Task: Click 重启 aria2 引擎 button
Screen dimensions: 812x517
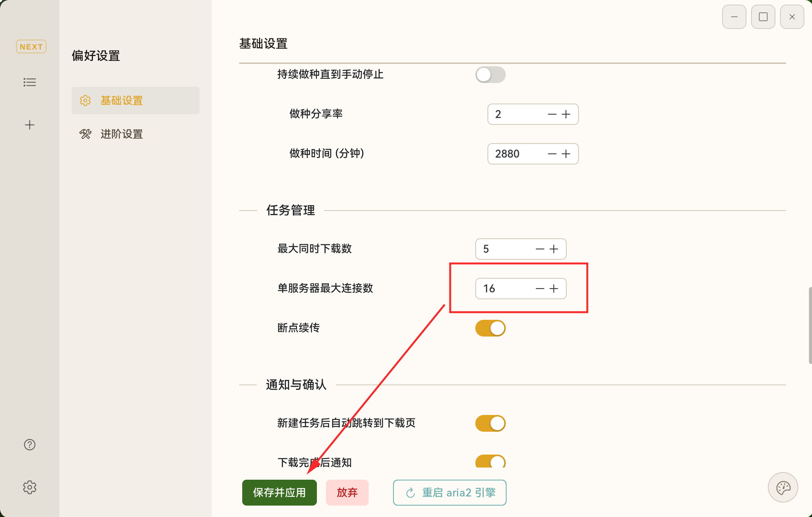Action: click(x=449, y=492)
